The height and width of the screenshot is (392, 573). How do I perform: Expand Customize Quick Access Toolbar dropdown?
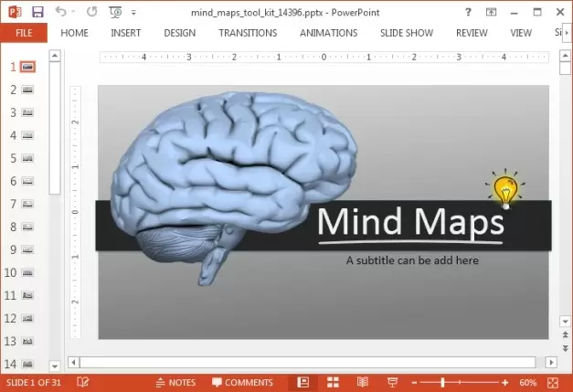click(x=133, y=13)
